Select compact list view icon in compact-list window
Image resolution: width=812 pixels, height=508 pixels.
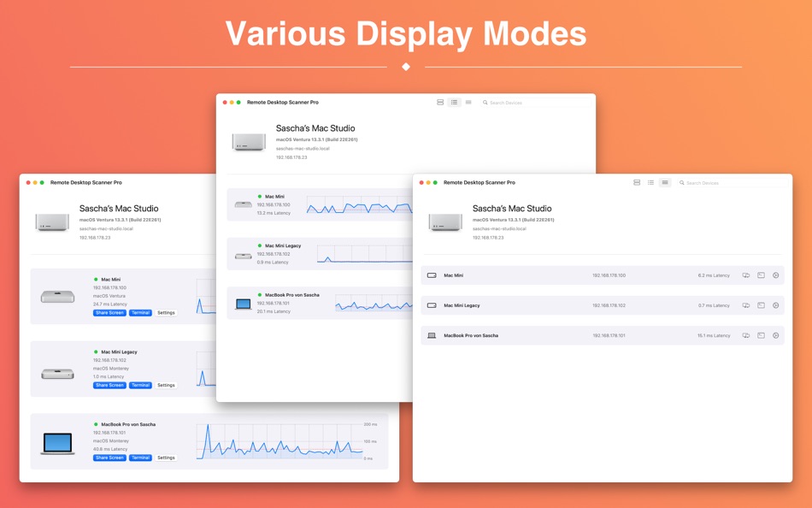coord(665,182)
